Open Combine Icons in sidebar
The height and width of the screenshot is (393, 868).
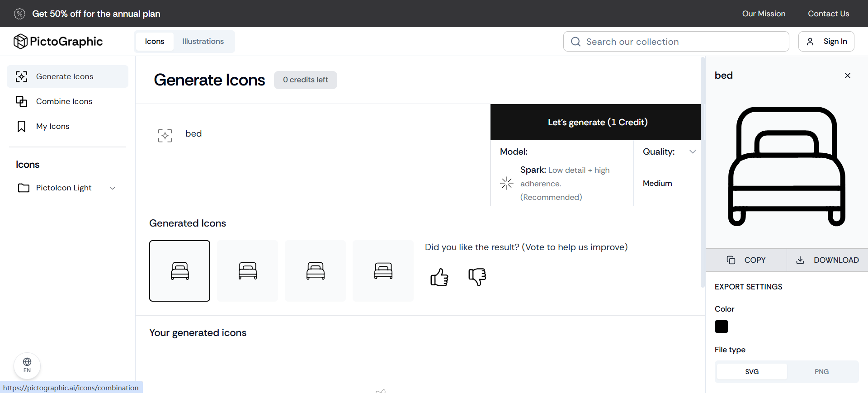(x=67, y=101)
